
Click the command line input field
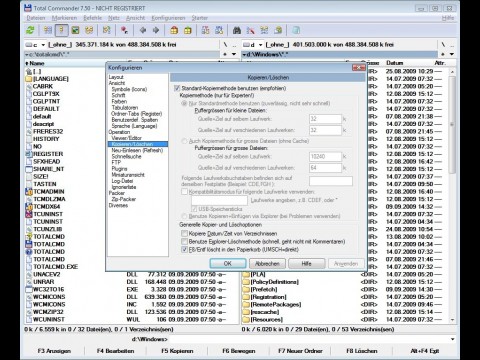click(308, 339)
